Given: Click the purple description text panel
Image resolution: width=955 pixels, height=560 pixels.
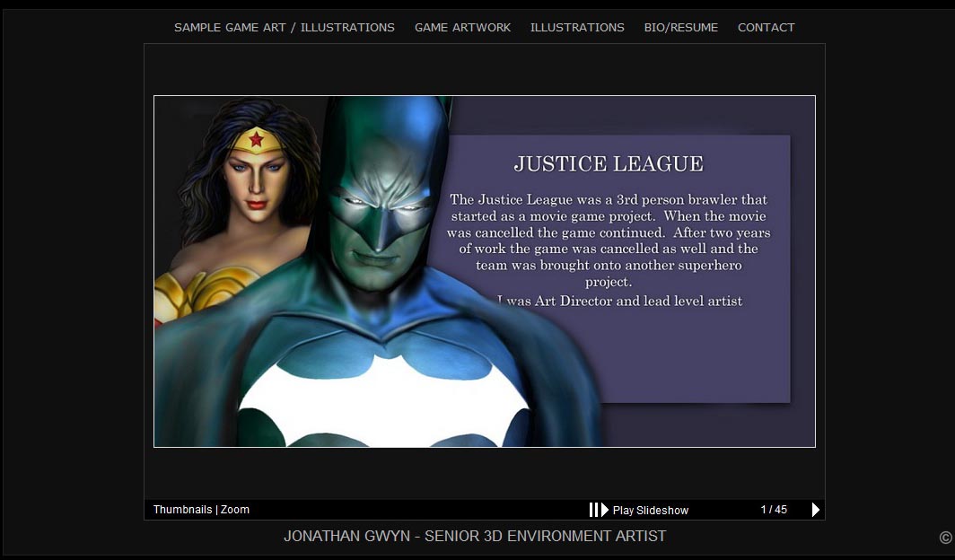Looking at the screenshot, I should [628, 359].
